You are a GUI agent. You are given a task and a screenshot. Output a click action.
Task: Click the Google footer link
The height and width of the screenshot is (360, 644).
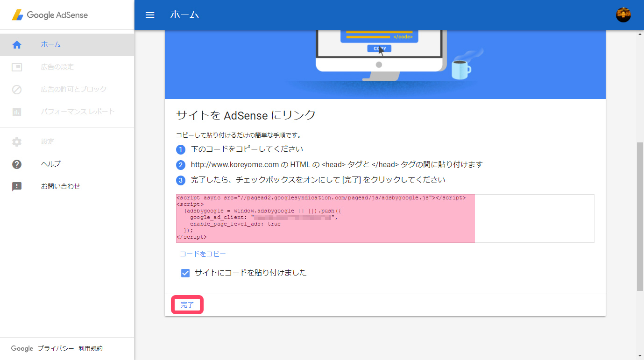(x=22, y=348)
